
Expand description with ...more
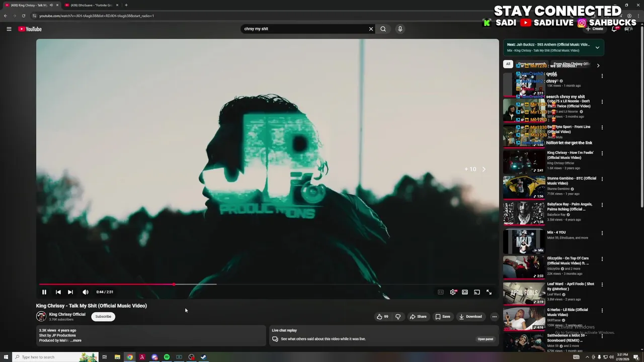click(x=75, y=341)
